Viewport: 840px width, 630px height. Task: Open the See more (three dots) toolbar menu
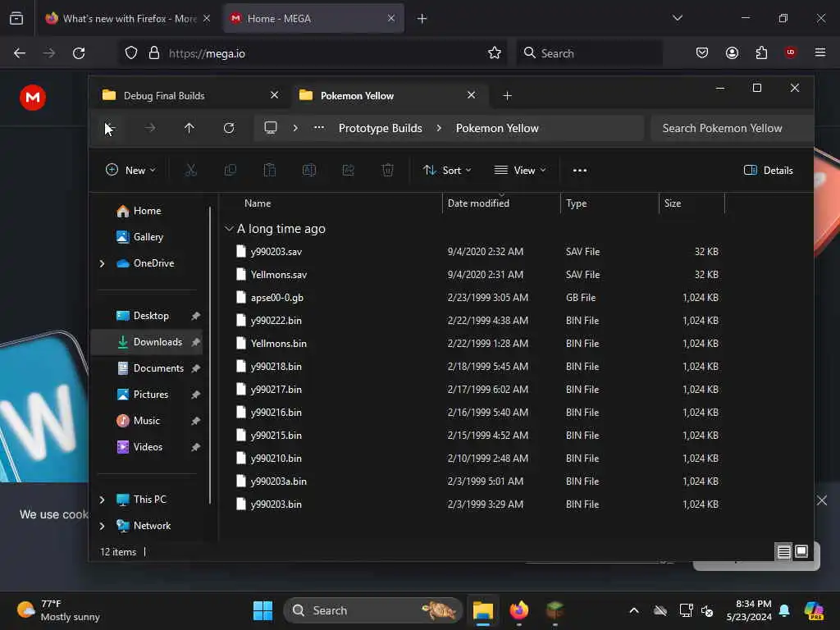(x=580, y=171)
